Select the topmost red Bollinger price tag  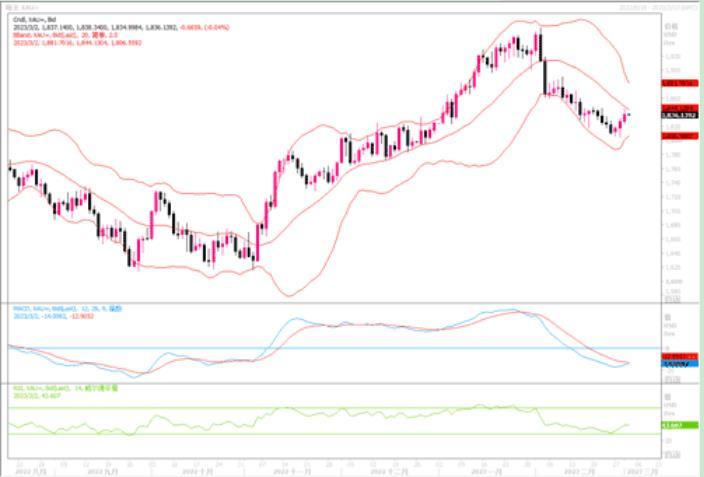click(x=674, y=84)
